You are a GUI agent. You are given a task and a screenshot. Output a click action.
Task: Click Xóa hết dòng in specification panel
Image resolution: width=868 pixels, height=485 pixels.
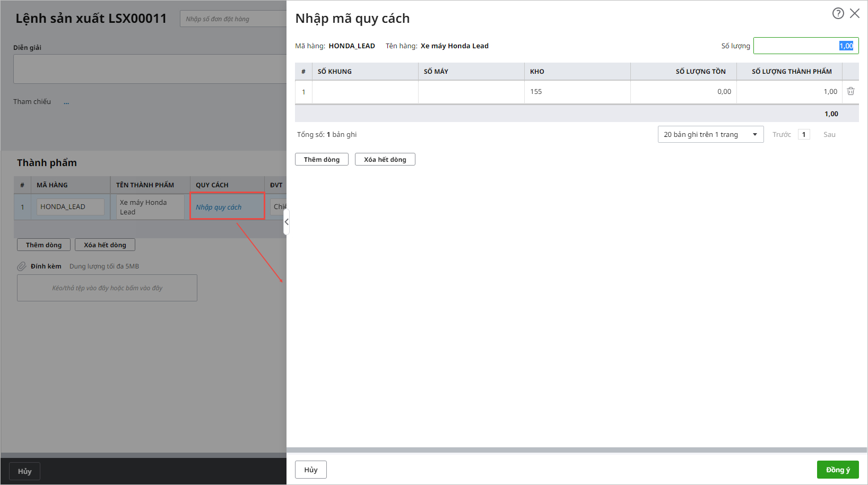(385, 159)
